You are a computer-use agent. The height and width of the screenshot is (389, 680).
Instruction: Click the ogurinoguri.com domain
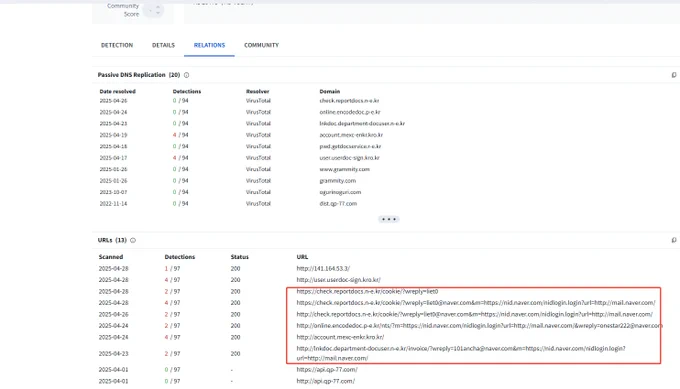tap(340, 192)
